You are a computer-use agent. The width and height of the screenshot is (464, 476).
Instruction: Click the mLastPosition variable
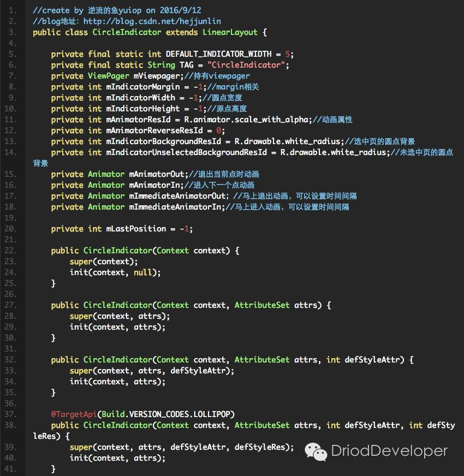(x=136, y=229)
